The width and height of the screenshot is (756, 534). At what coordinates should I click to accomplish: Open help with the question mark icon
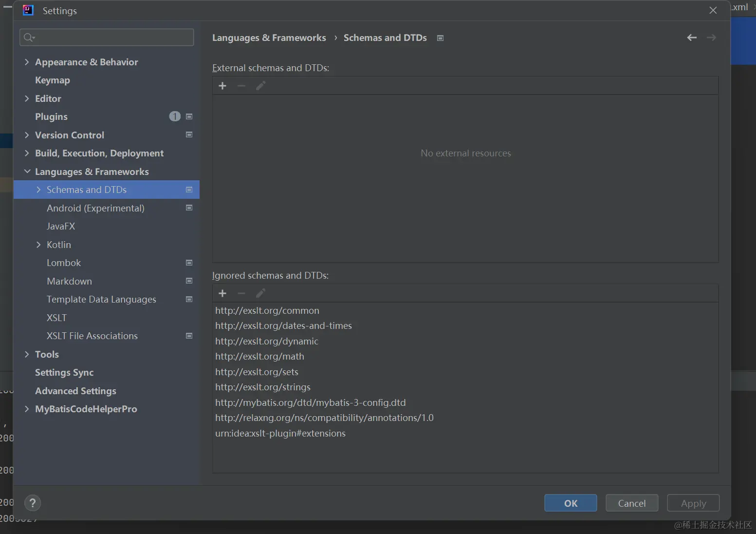33,503
